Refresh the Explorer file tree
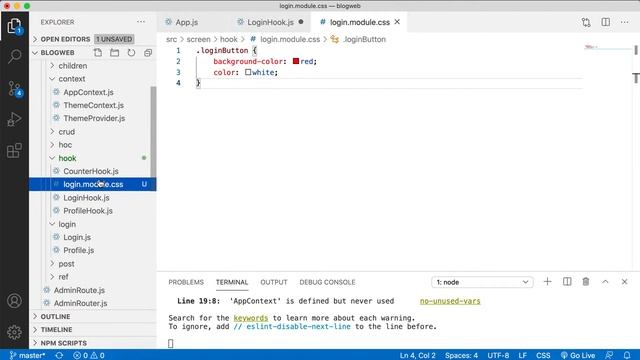This screenshot has width=640, height=360. tap(131, 53)
